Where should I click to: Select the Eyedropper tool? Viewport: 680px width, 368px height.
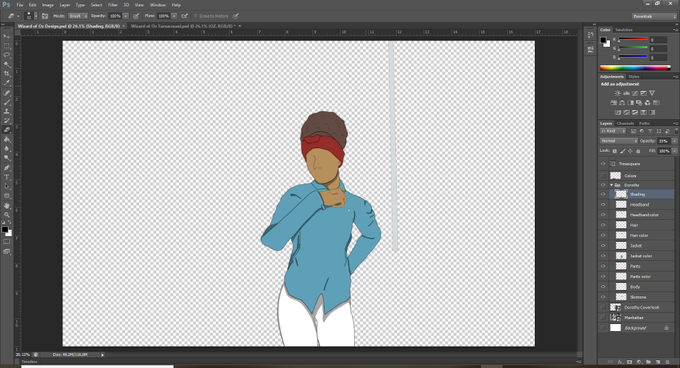point(7,83)
